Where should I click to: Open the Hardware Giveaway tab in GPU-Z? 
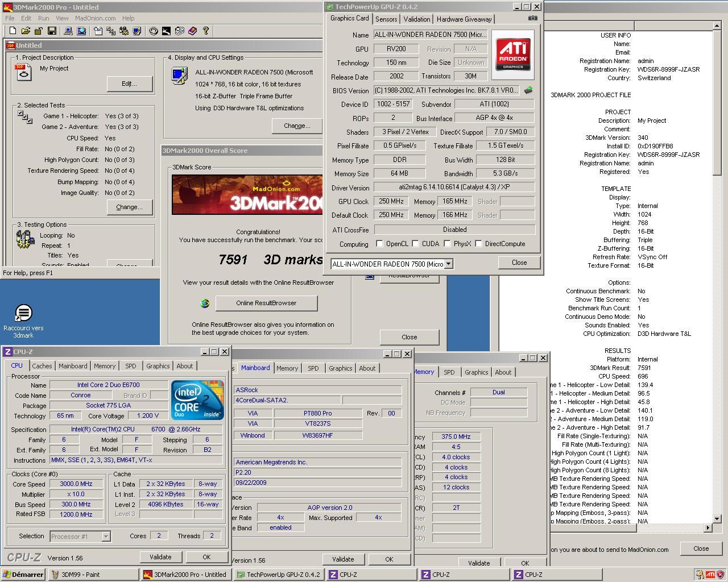point(464,19)
